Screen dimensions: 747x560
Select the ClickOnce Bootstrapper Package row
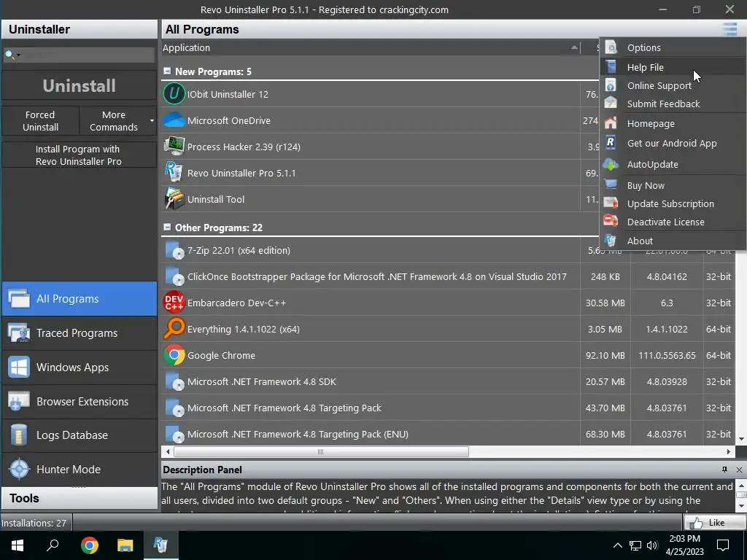click(448, 276)
